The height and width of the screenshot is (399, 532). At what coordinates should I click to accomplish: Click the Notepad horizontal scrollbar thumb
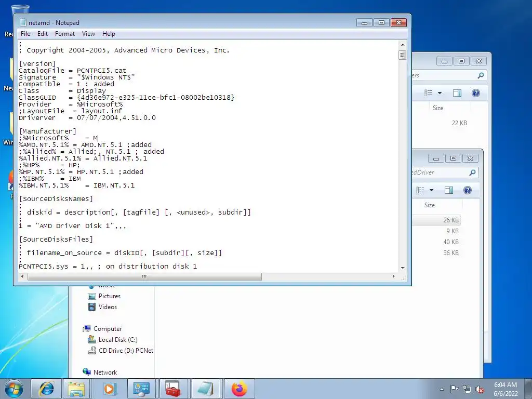point(144,276)
